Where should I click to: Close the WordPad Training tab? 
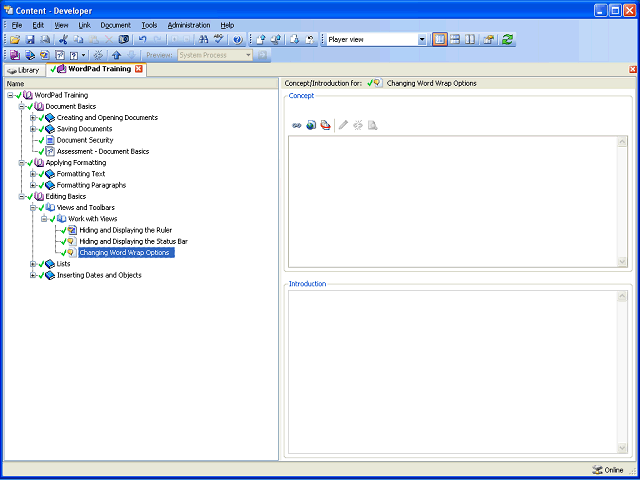tap(139, 69)
